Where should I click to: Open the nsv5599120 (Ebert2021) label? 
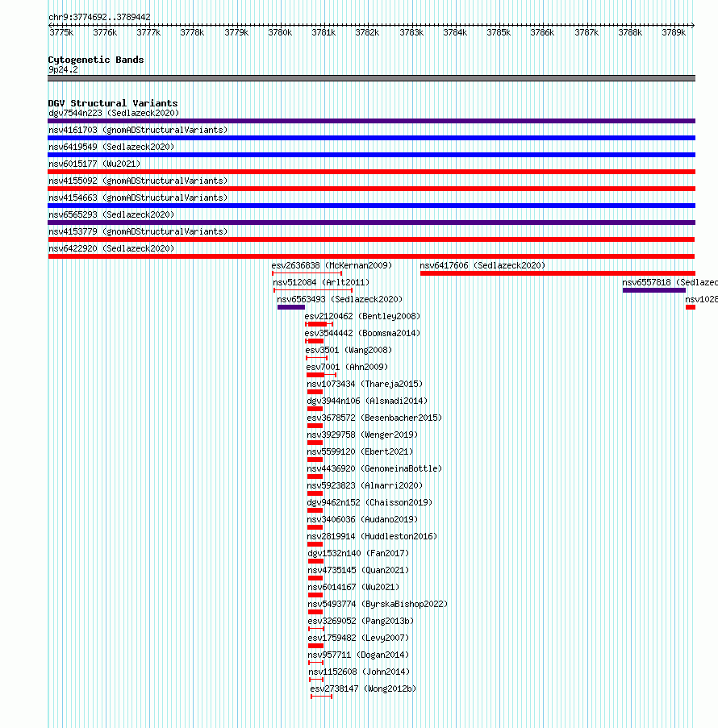[x=360, y=451]
